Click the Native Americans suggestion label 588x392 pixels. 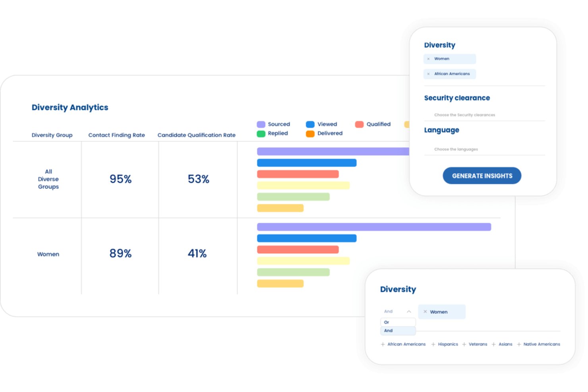pos(542,344)
